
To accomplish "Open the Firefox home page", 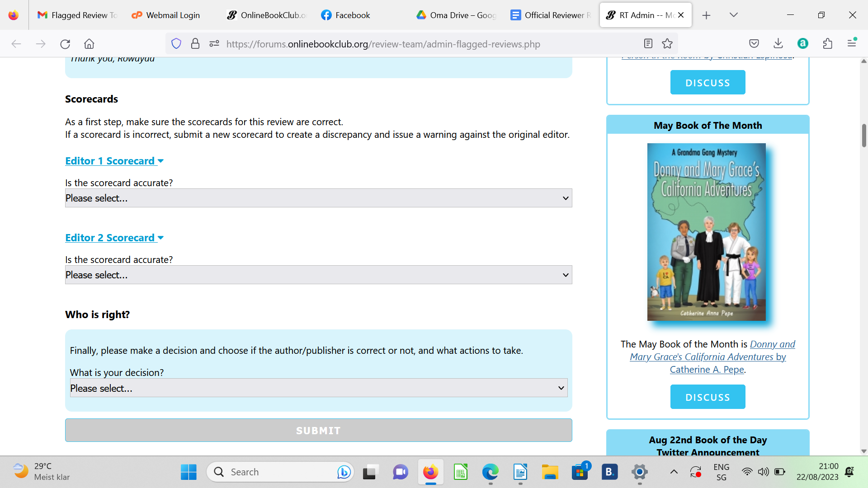I will click(x=89, y=44).
